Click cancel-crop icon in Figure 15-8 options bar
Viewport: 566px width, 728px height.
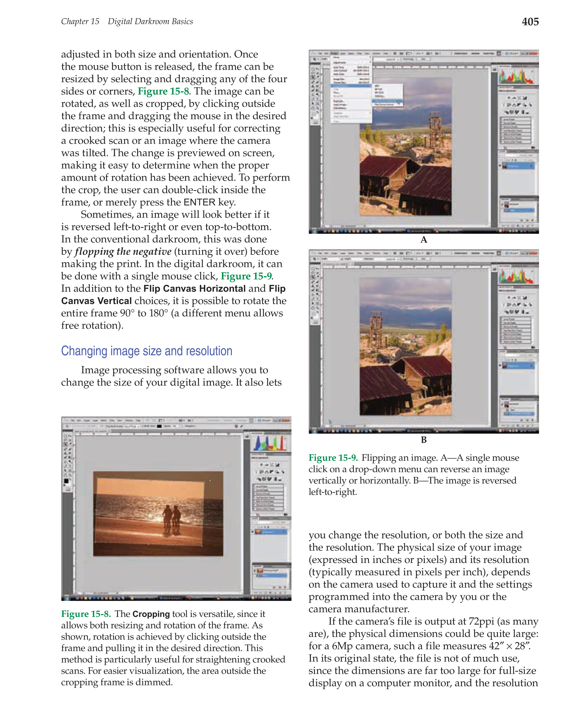[236, 426]
